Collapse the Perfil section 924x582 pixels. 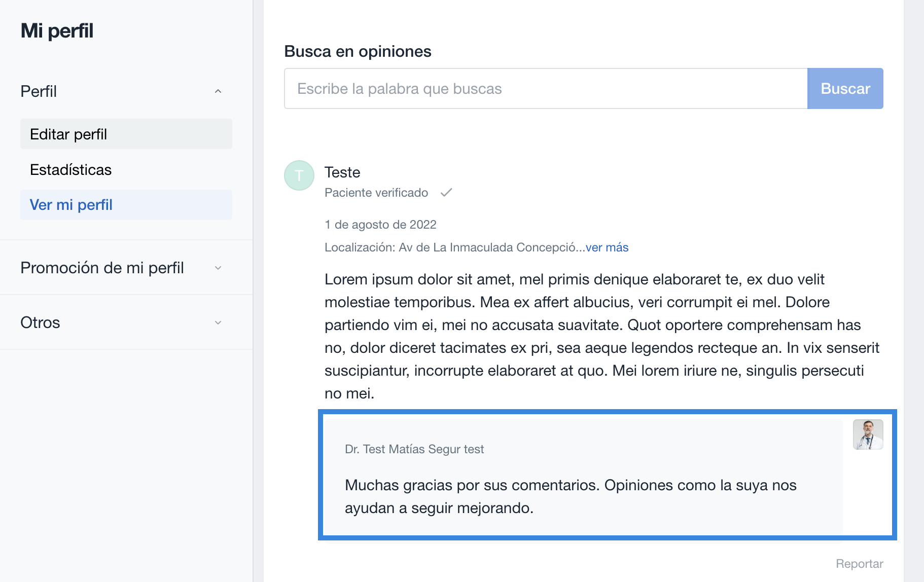(x=218, y=91)
